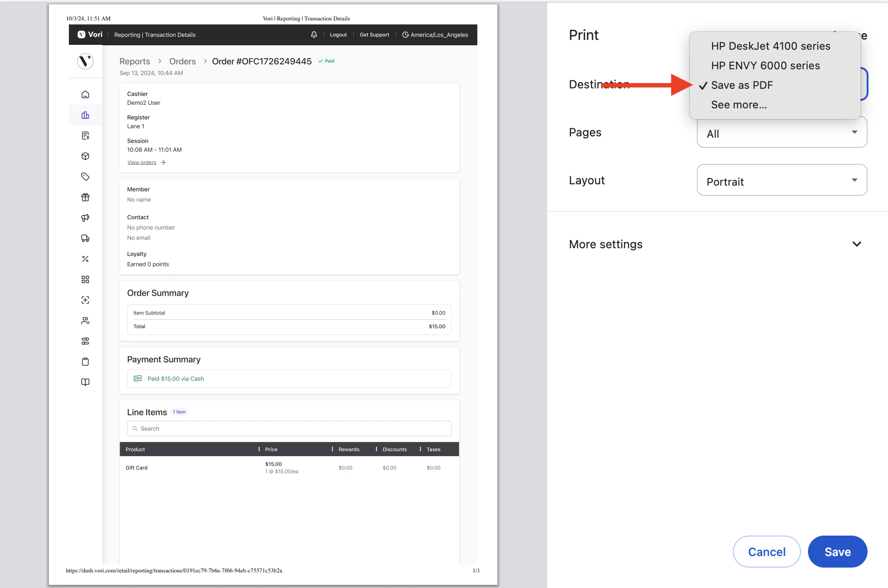Select HP DeskJet 4100 series printer
The image size is (888, 588).
point(770,46)
